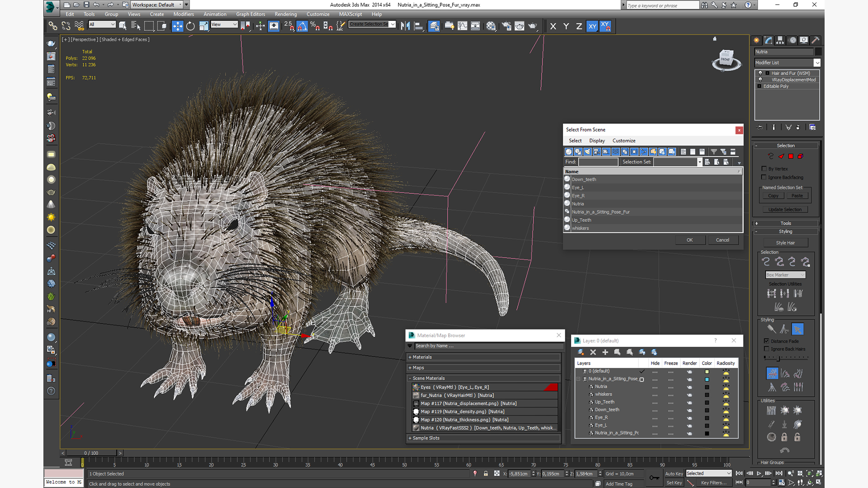Open the reference coordinate View dropdown
The width and height of the screenshot is (868, 488).
click(x=224, y=24)
